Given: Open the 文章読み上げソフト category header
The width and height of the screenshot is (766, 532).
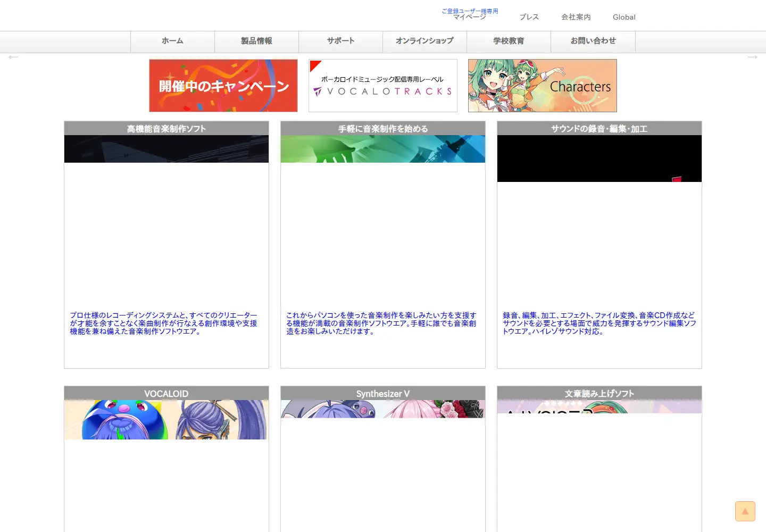Looking at the screenshot, I should pos(600,393).
